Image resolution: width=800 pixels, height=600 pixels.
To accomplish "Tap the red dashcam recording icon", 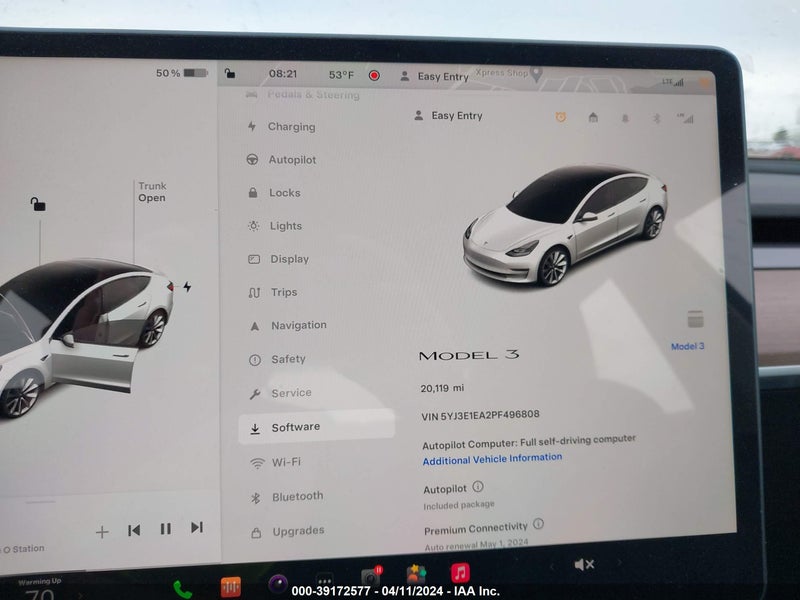I will tap(374, 76).
